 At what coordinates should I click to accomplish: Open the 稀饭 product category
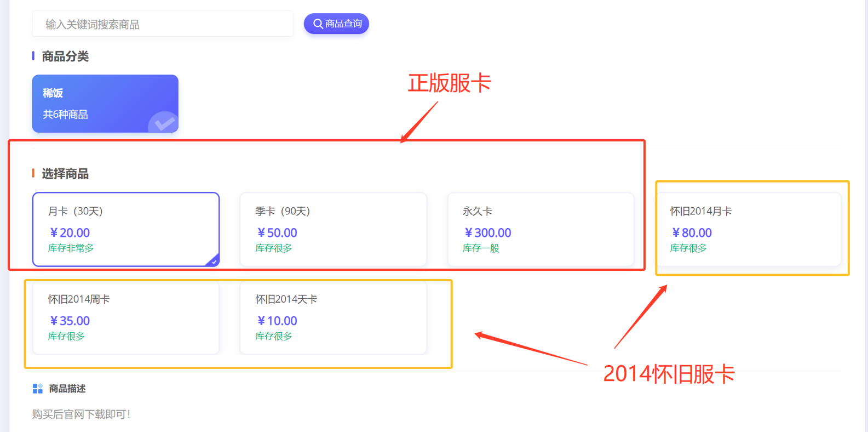(x=105, y=104)
